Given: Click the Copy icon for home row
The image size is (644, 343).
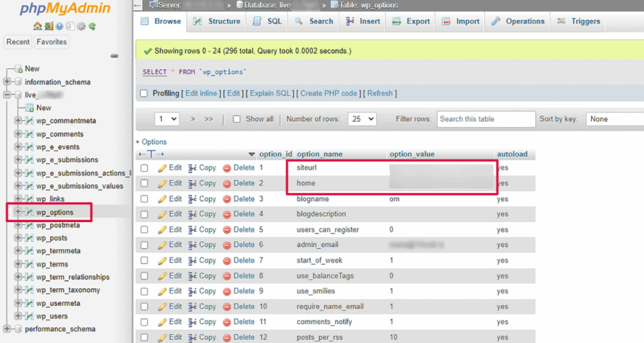Looking at the screenshot, I should tap(193, 184).
